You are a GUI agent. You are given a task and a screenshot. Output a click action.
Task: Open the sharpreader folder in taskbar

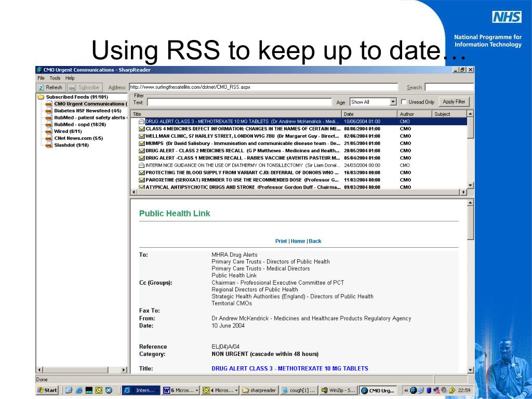(x=259, y=391)
